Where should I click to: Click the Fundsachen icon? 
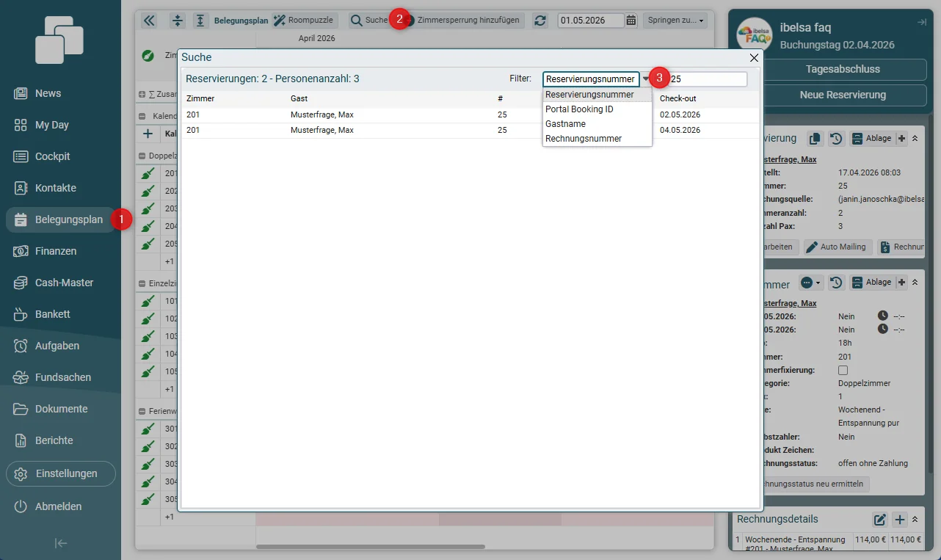point(21,377)
